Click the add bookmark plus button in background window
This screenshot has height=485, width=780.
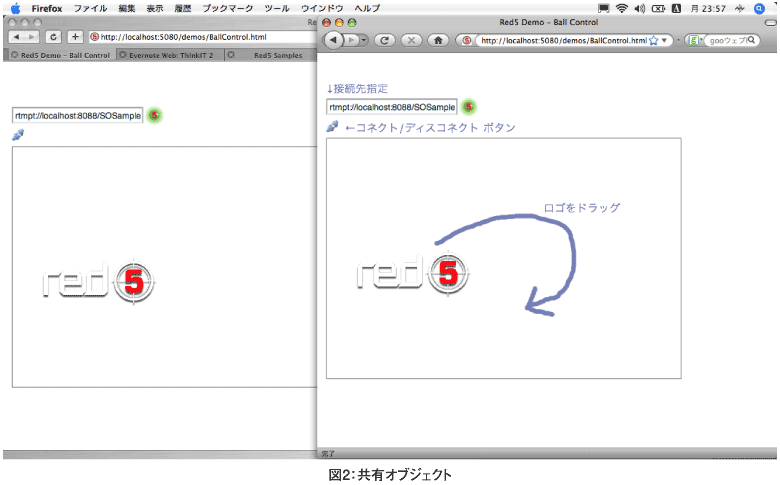tap(75, 37)
